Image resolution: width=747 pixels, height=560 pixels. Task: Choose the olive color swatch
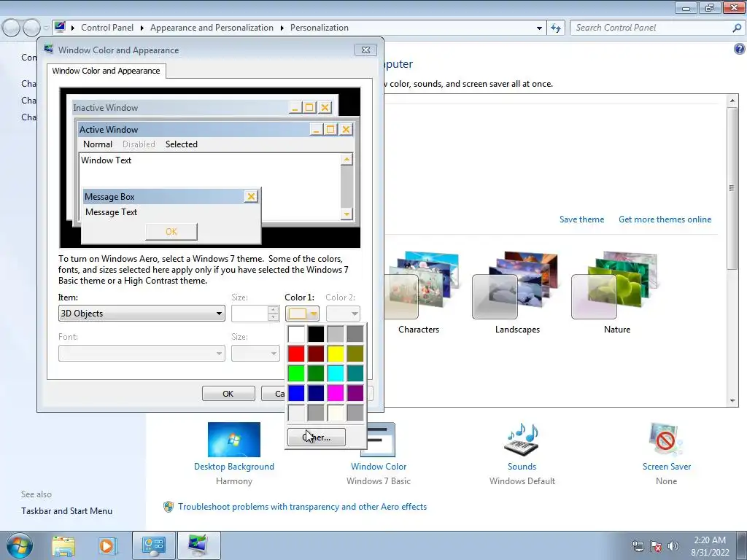coord(355,354)
